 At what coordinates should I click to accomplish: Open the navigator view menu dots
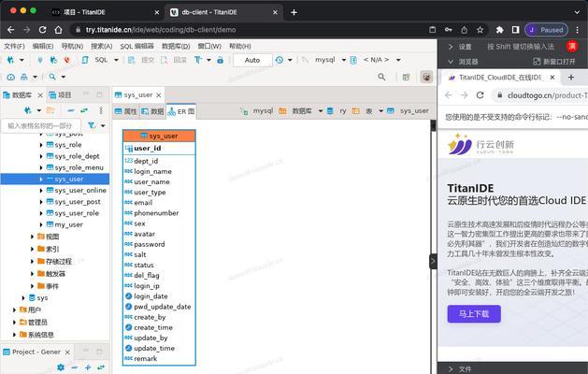tap(101, 110)
